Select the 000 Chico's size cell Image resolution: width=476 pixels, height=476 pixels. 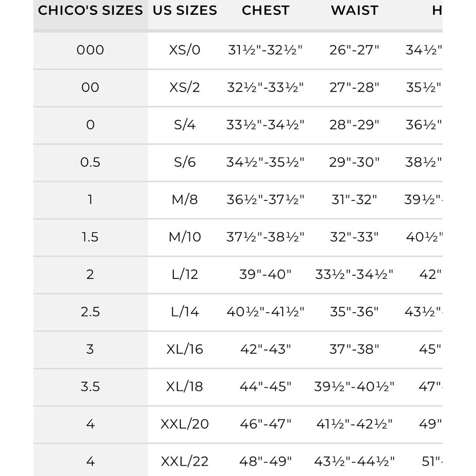90,50
